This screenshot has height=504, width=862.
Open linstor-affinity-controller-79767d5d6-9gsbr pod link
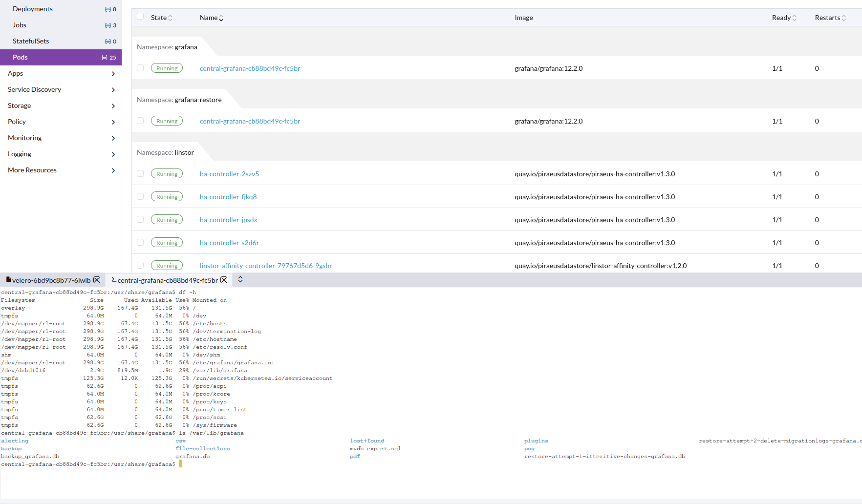[266, 266]
